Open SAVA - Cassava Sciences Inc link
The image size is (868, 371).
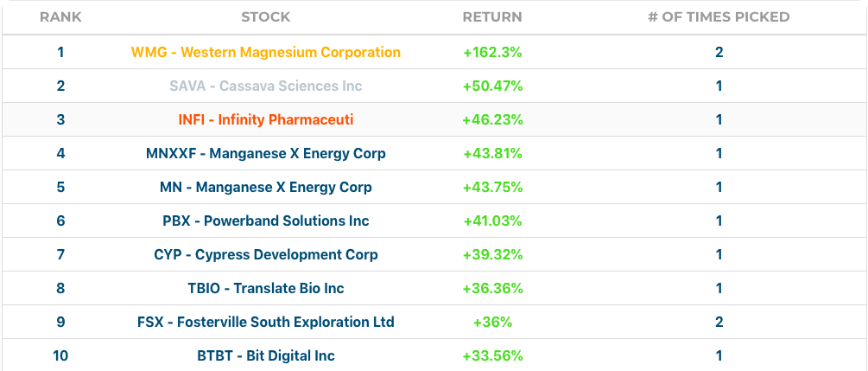pos(266,86)
